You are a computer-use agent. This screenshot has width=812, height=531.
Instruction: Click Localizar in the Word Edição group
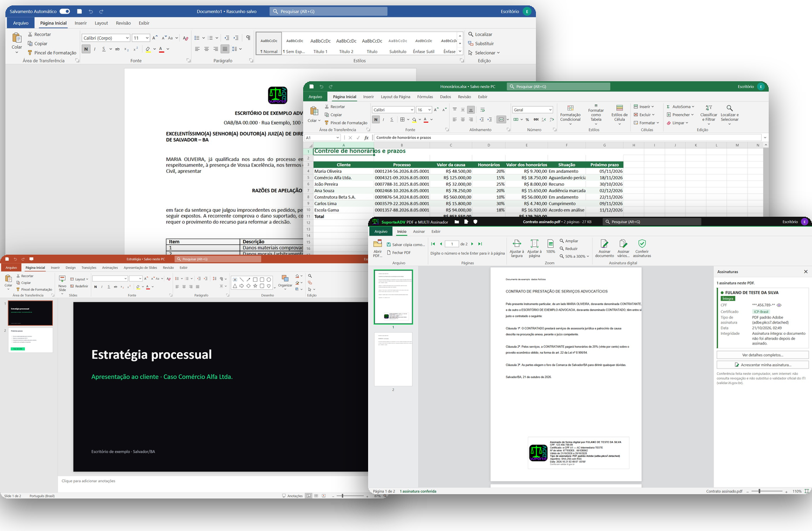pyautogui.click(x=480, y=34)
